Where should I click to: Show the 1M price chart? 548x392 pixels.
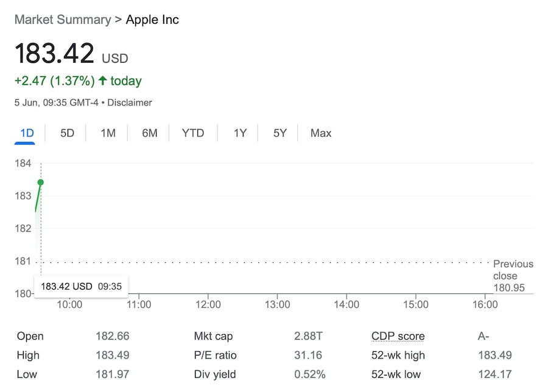coord(108,133)
